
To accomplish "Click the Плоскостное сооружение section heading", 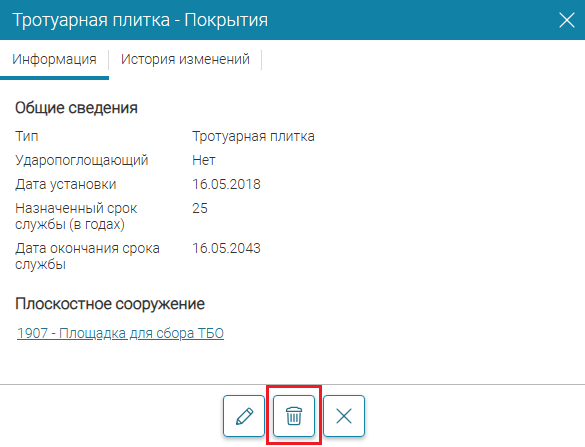I will [x=110, y=304].
